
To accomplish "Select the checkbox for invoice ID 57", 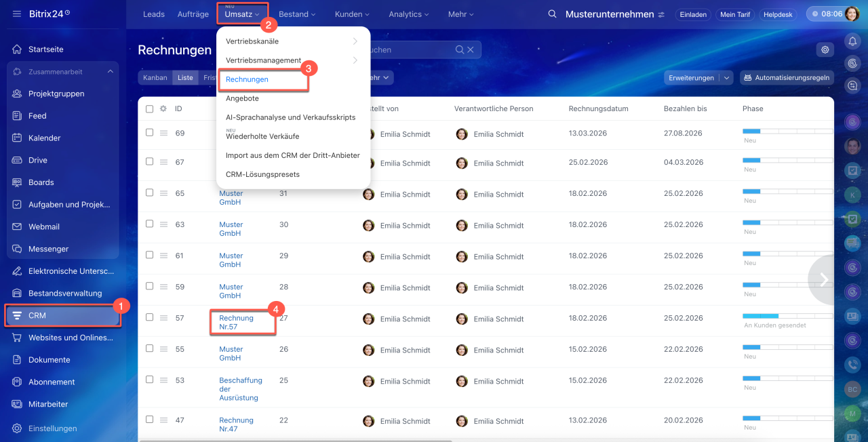I will [150, 317].
